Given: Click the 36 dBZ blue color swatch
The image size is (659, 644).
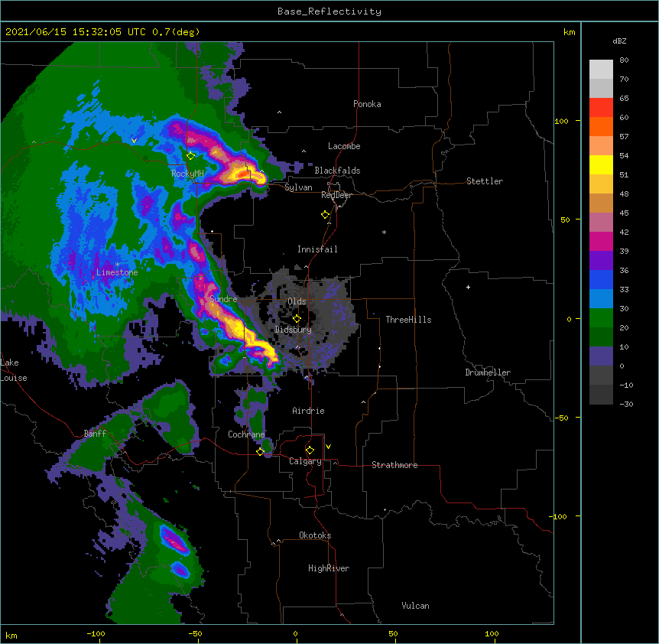Looking at the screenshot, I should [x=601, y=280].
